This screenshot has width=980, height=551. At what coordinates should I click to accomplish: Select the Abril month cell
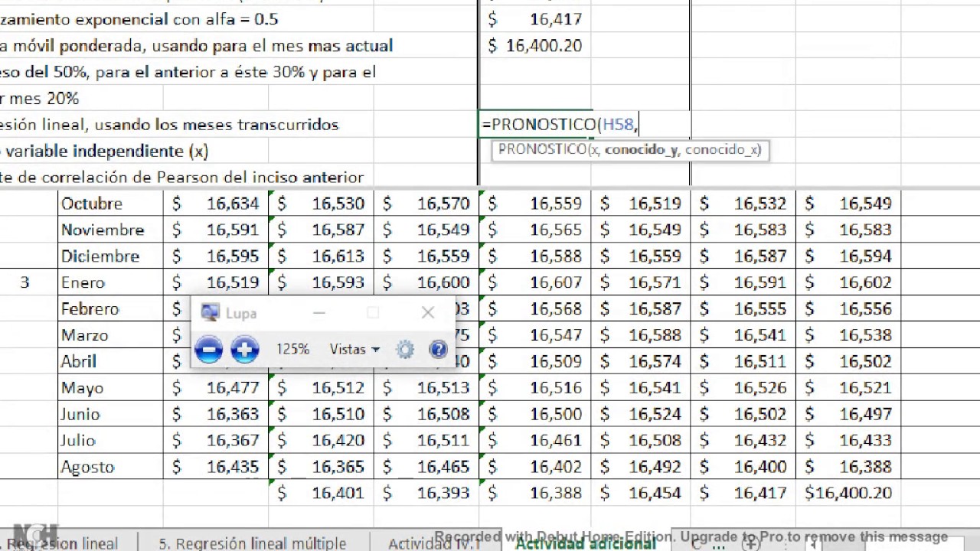click(x=110, y=361)
